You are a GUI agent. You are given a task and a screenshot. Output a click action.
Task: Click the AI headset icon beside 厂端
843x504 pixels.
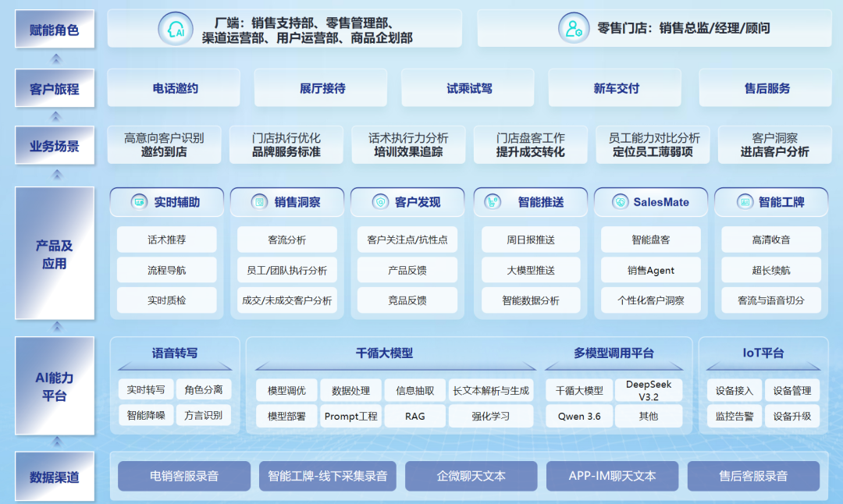(176, 29)
